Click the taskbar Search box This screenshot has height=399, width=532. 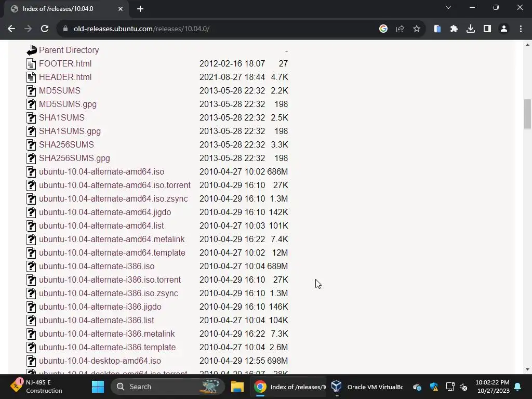pos(168,387)
